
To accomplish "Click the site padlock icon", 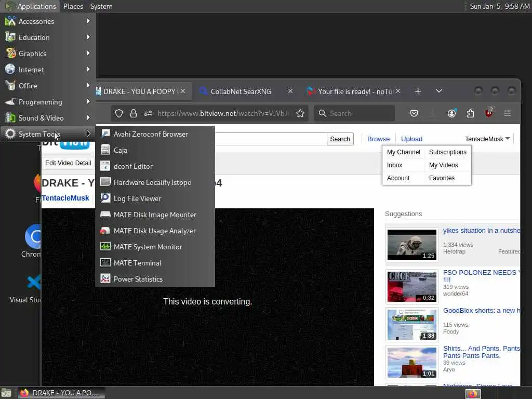I will [134, 113].
